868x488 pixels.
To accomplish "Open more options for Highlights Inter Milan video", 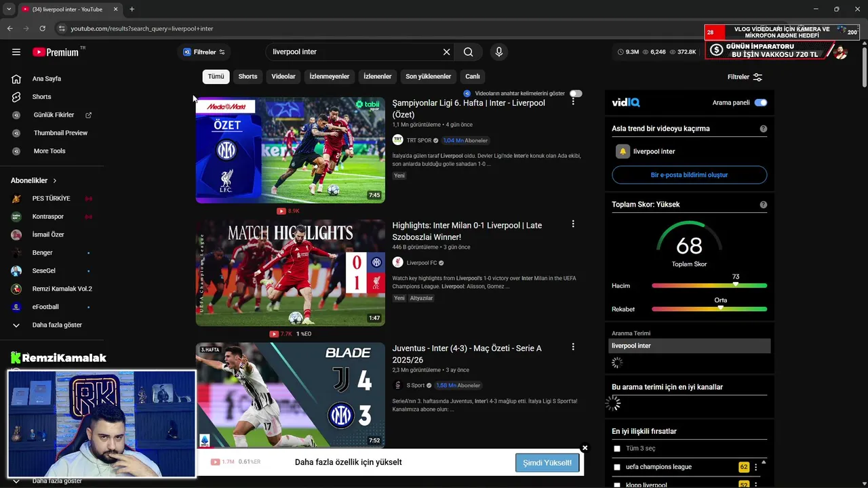I will 573,224.
